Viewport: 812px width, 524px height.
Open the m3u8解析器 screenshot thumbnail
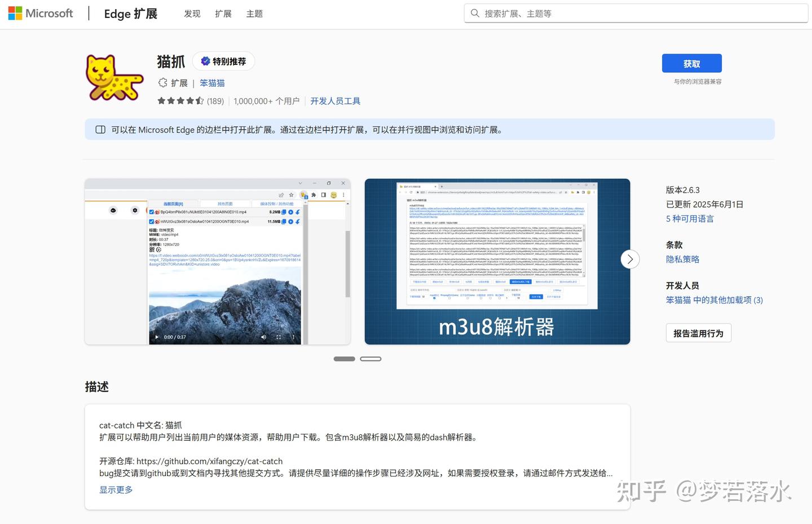tap(497, 262)
